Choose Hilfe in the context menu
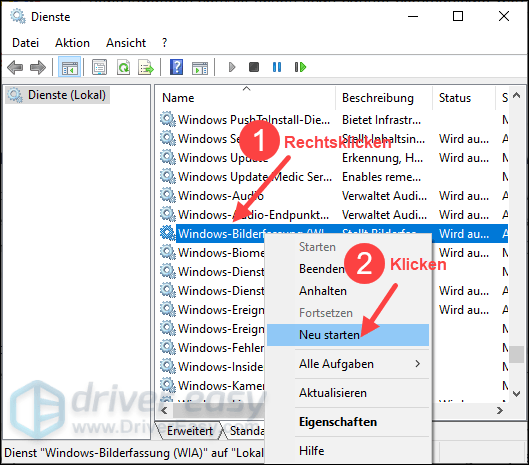This screenshot has width=529, height=465. (x=347, y=451)
